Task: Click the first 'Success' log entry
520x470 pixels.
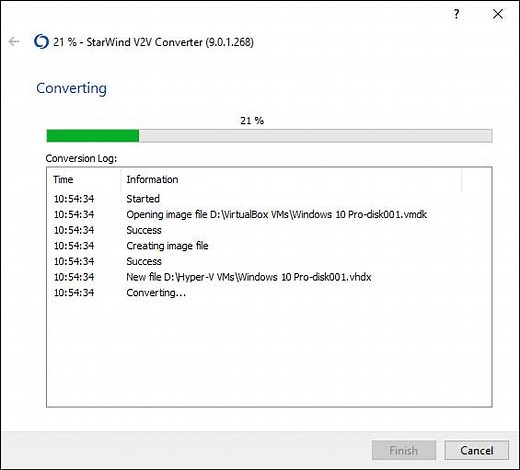Action: coord(144,230)
